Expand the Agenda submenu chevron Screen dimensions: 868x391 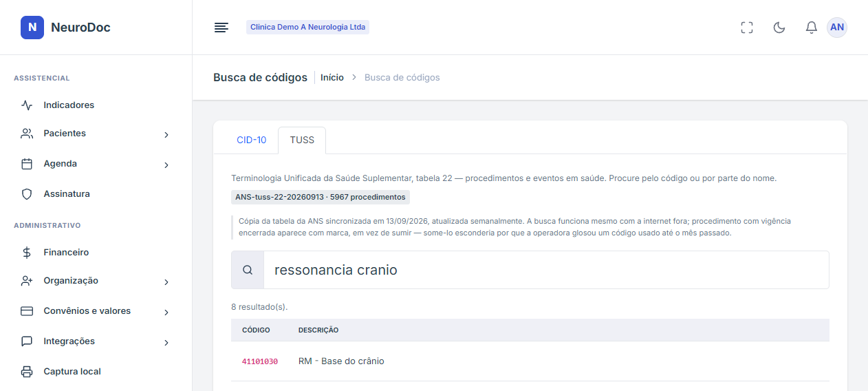pyautogui.click(x=166, y=165)
